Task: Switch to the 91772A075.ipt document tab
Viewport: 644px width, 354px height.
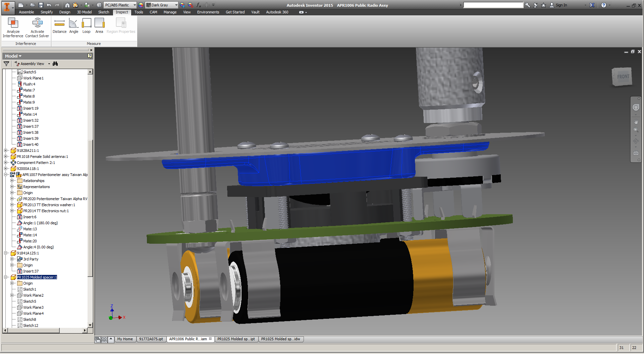Action: pos(151,339)
